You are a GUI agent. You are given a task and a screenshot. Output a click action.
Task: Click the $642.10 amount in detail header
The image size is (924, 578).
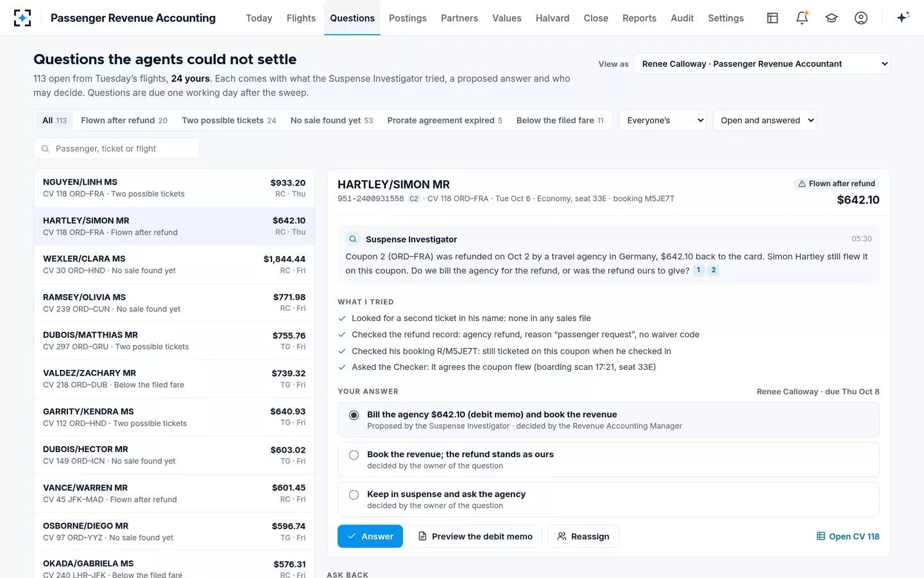[x=858, y=200]
